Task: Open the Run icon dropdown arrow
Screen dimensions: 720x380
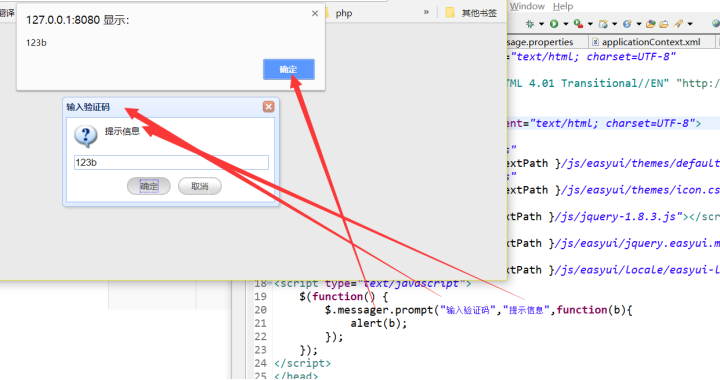Action: point(566,24)
